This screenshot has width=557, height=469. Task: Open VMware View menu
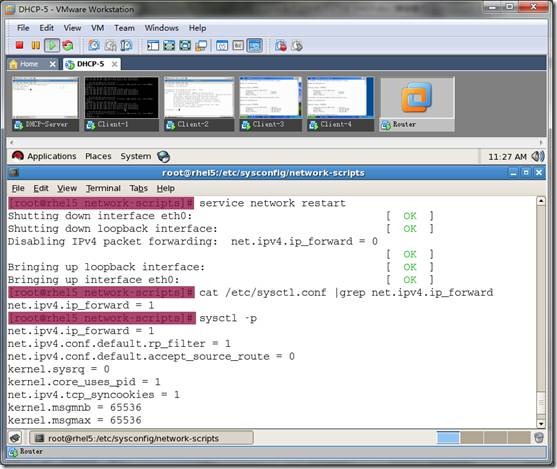tap(72, 28)
